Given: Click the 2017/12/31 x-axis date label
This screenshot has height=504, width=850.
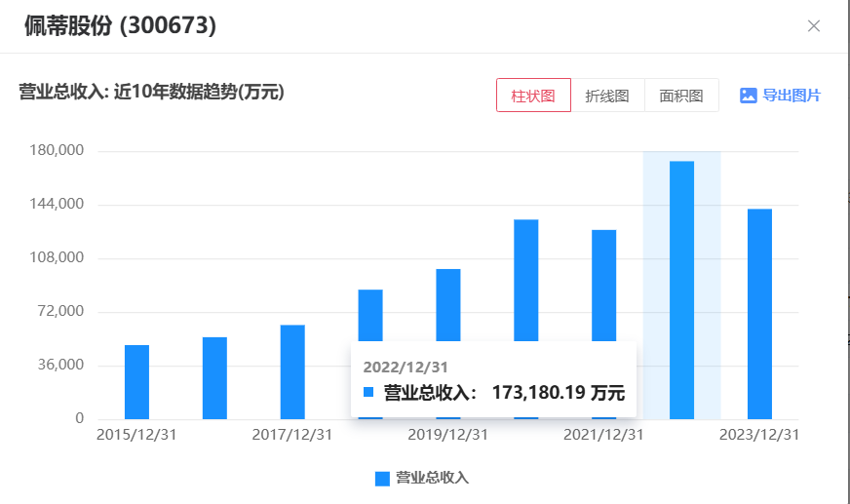Looking at the screenshot, I should pyautogui.click(x=292, y=435).
